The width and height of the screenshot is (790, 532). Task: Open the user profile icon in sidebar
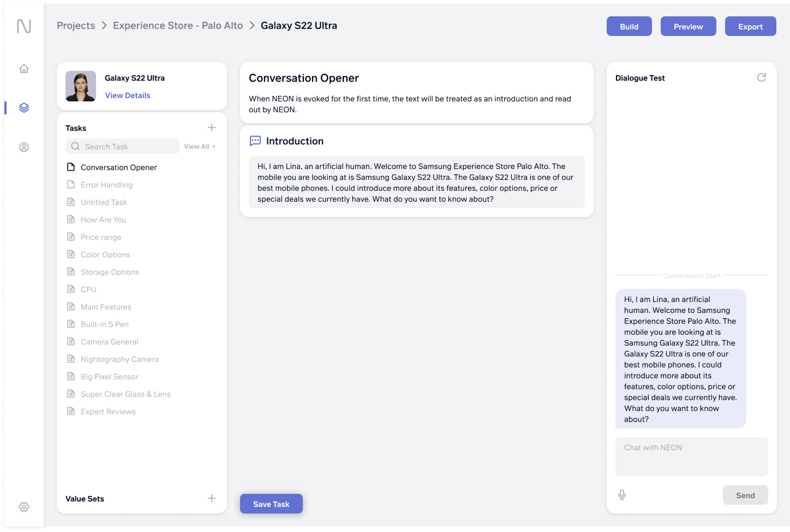pyautogui.click(x=24, y=147)
